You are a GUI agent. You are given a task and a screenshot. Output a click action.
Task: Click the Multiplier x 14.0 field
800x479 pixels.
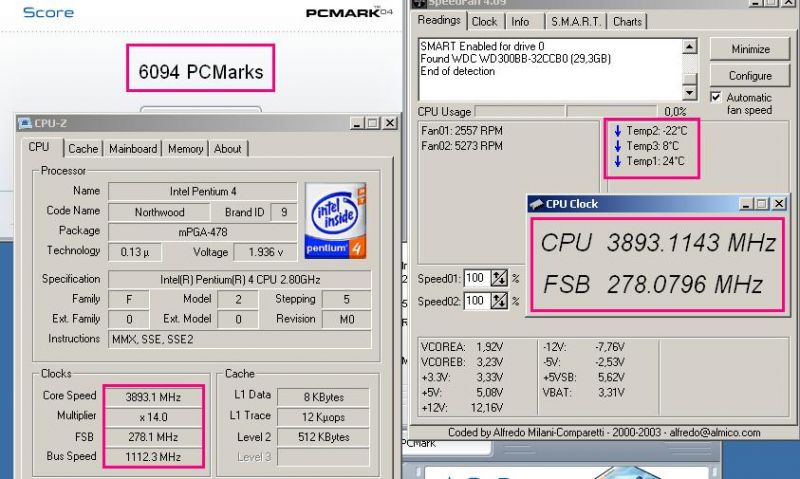pos(154,417)
